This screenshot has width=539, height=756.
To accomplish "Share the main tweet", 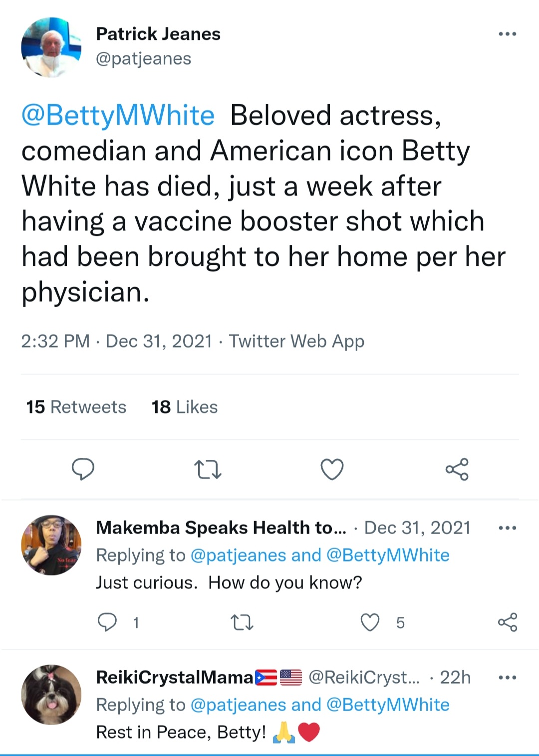I will click(x=457, y=469).
